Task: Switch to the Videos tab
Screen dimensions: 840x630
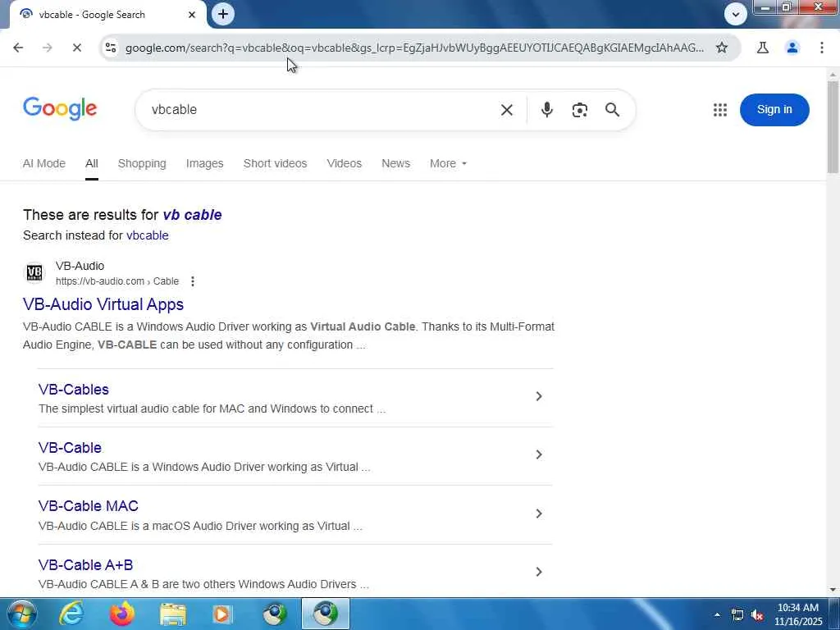Action: click(x=344, y=163)
